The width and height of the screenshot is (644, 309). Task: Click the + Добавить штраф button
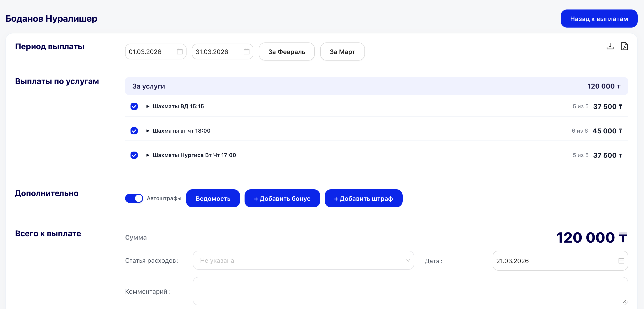[363, 199]
